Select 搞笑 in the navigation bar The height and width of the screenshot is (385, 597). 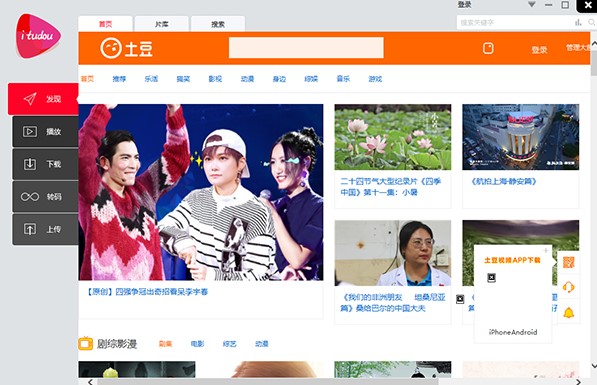183,79
